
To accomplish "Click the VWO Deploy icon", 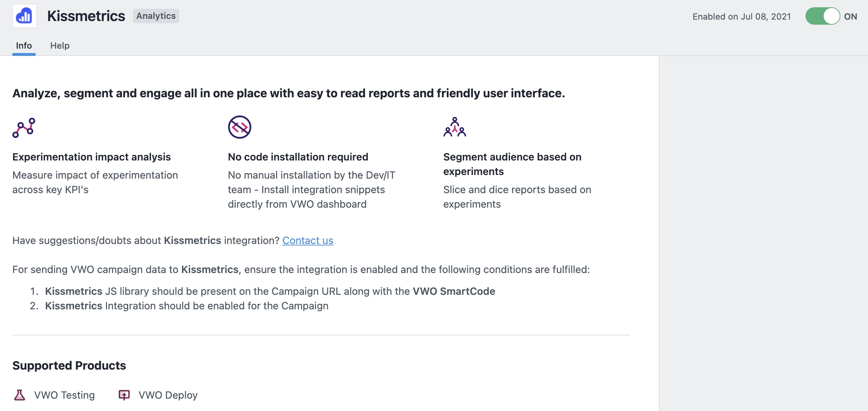I will (x=123, y=395).
